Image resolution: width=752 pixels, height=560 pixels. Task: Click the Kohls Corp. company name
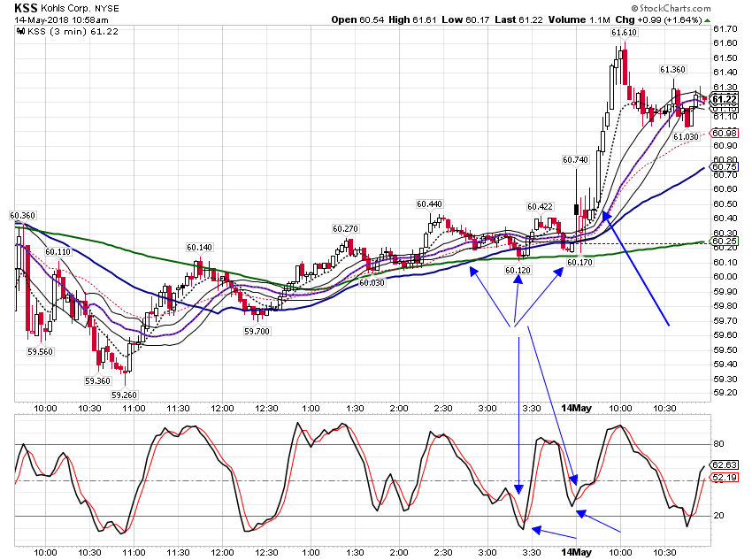point(66,9)
